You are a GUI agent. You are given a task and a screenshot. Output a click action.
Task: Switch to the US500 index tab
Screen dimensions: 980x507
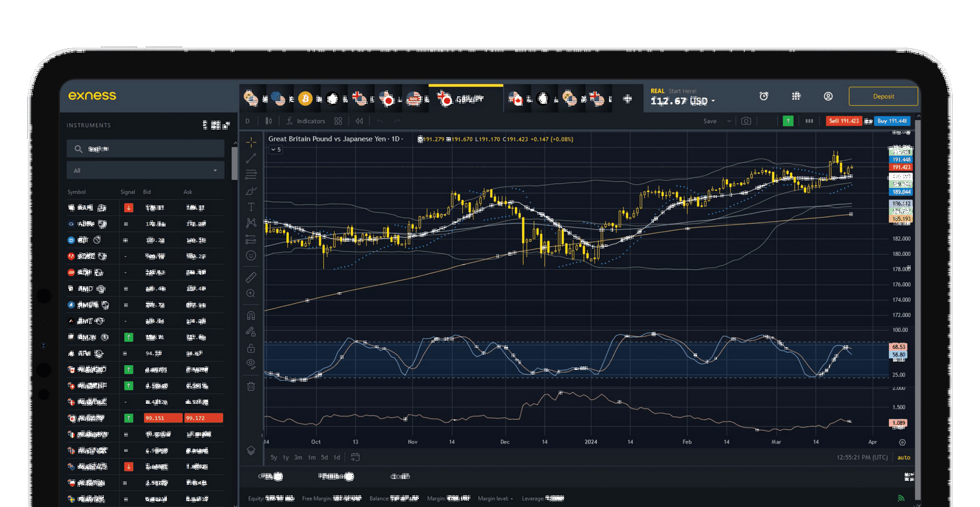click(414, 99)
